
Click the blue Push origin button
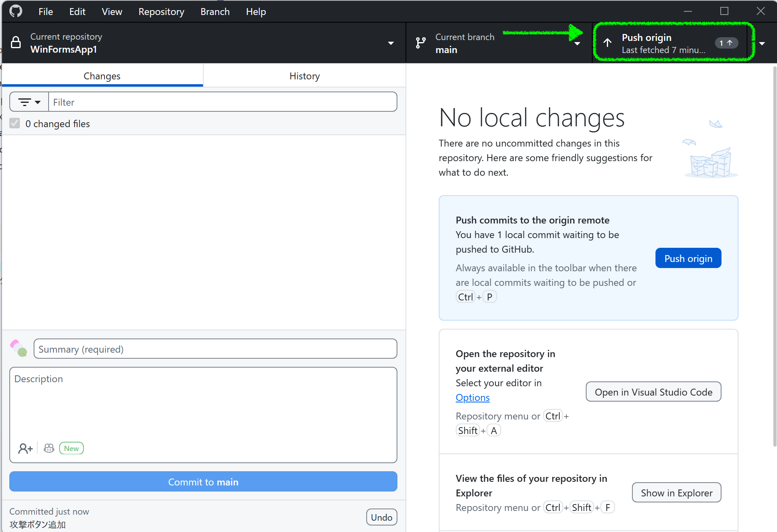pos(688,258)
